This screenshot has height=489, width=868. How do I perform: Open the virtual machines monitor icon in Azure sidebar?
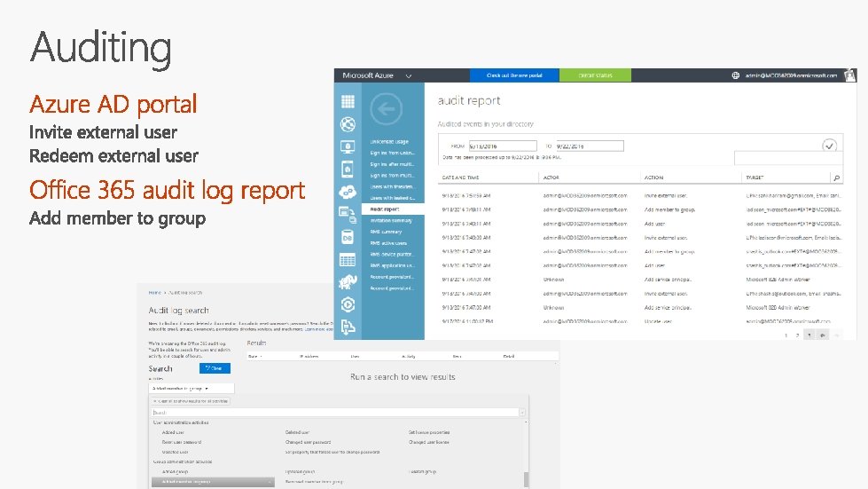click(x=348, y=146)
